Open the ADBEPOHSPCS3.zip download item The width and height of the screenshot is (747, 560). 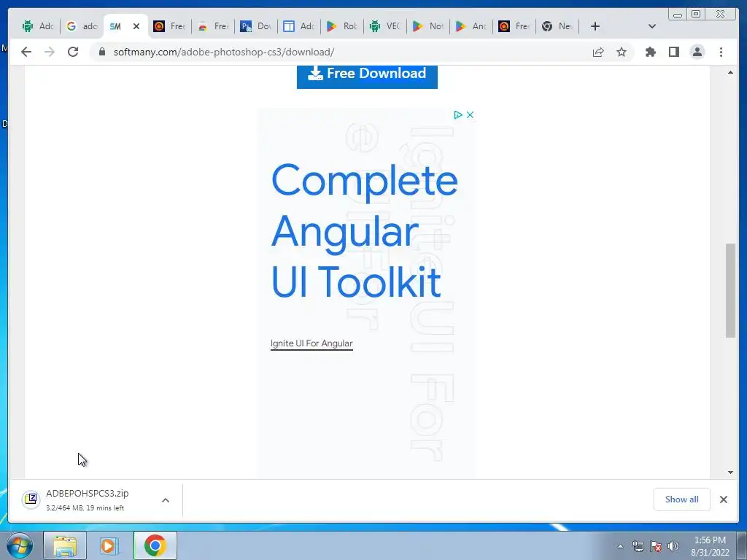(87, 500)
